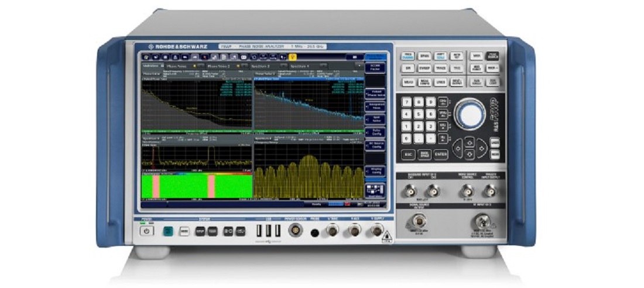Viewport: 644px width, 288px height.
Task: Click the down arrow navigation key
Action: click(x=470, y=153)
